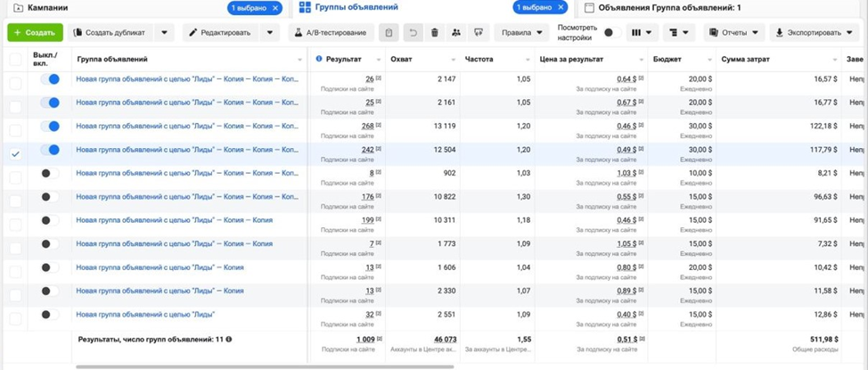The height and width of the screenshot is (370, 868).
Task: Click the 10,00 $ budget cell
Action: click(x=700, y=173)
